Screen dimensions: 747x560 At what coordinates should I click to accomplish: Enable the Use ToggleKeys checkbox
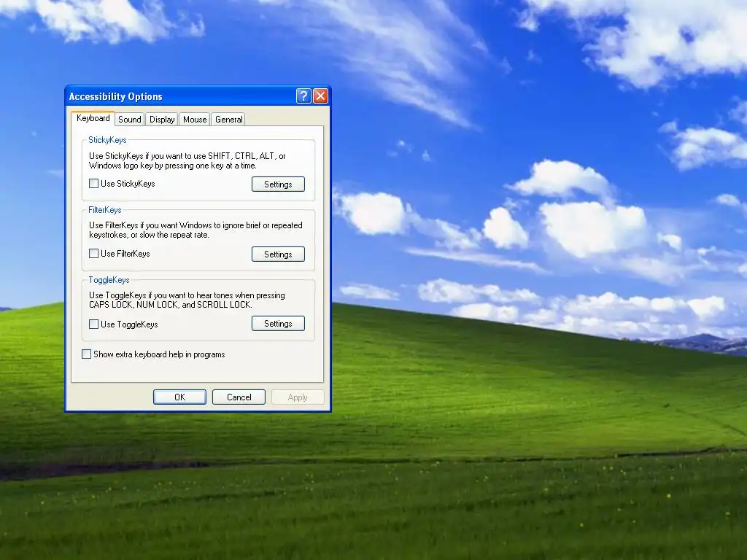tap(94, 324)
